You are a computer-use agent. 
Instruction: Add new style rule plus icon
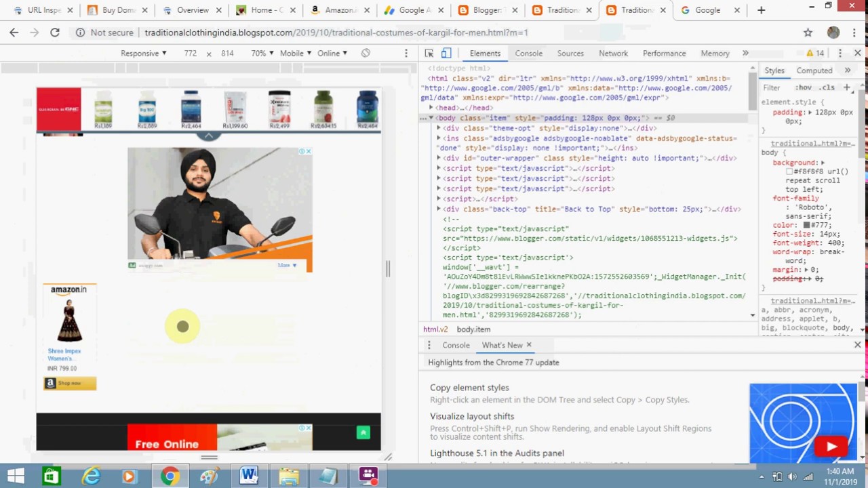coord(846,87)
